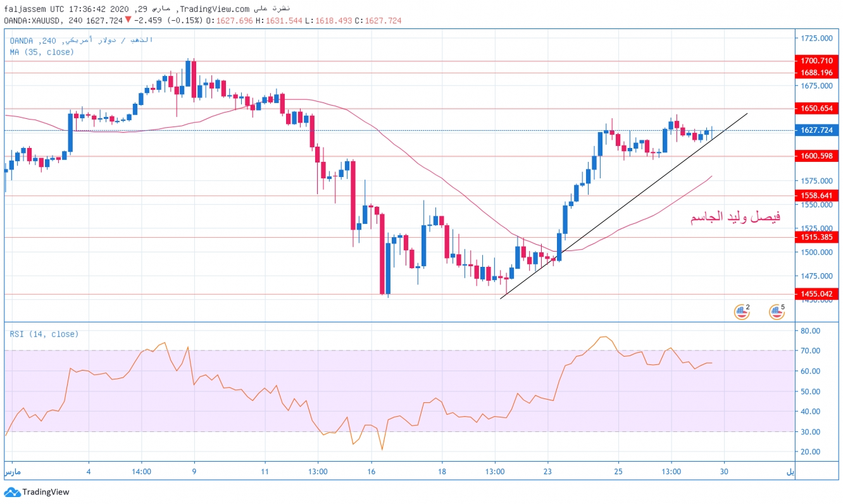This screenshot has width=843, height=504.
Task: Click the current price label 1627.724 on the price axis
Action: (x=816, y=130)
